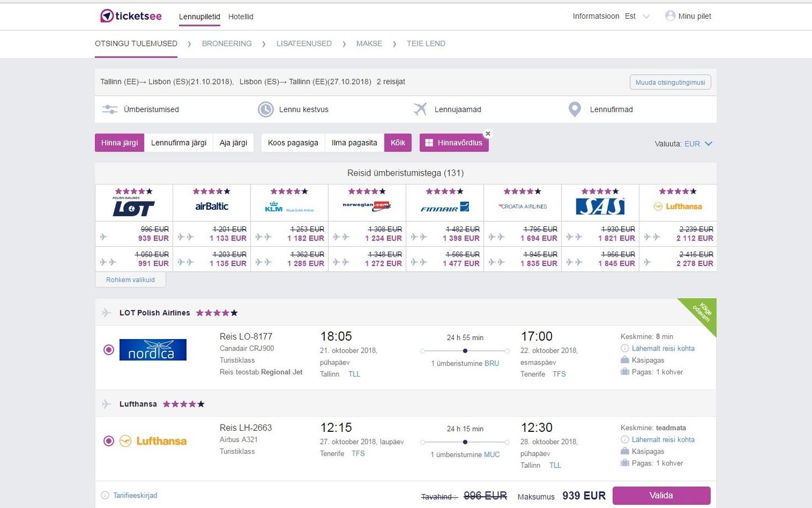This screenshot has height=508, width=812.
Task: Select the plane icon beside Lufthansa section header
Action: pos(106,404)
